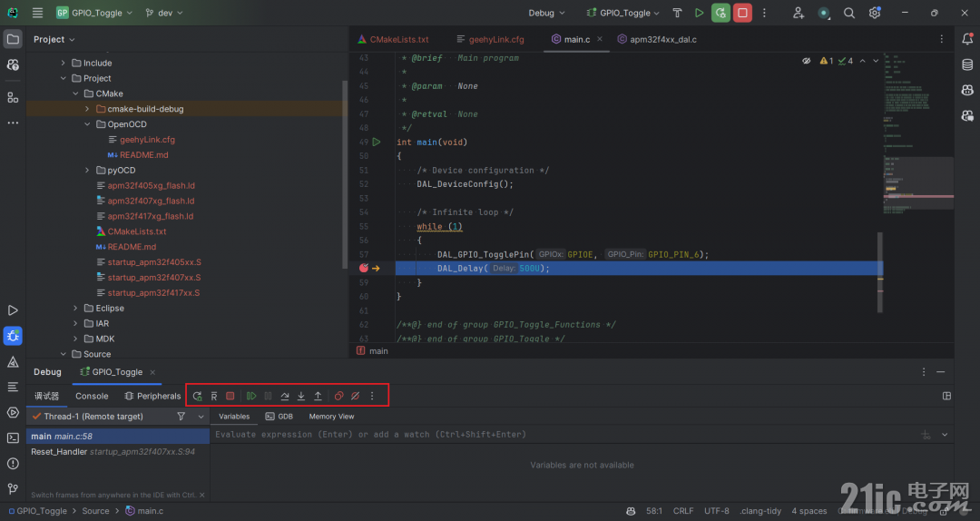Screen dimensions: 980x521
Task: Switch to CMakeLists.txt editor tab
Action: point(393,39)
